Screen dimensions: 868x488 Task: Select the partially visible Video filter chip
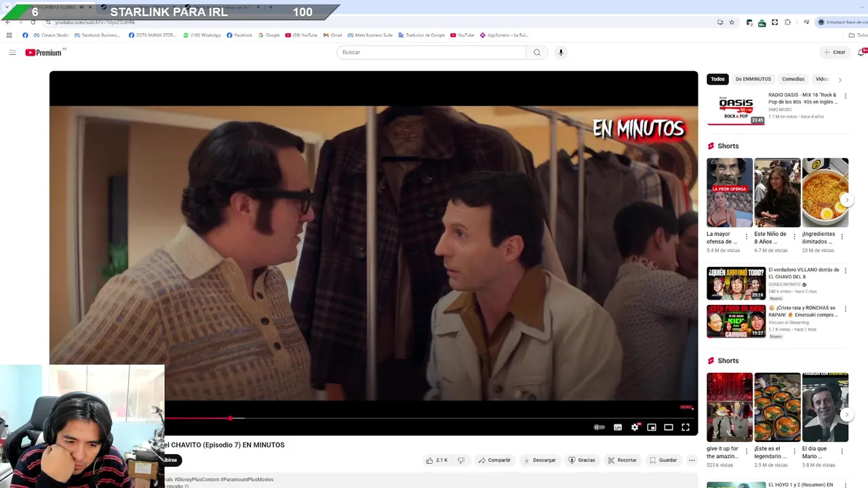coord(821,79)
